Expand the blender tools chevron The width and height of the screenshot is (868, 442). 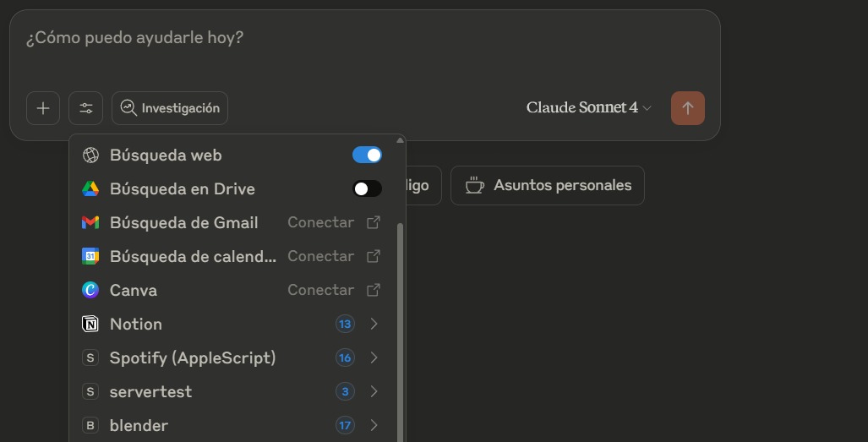tap(374, 425)
